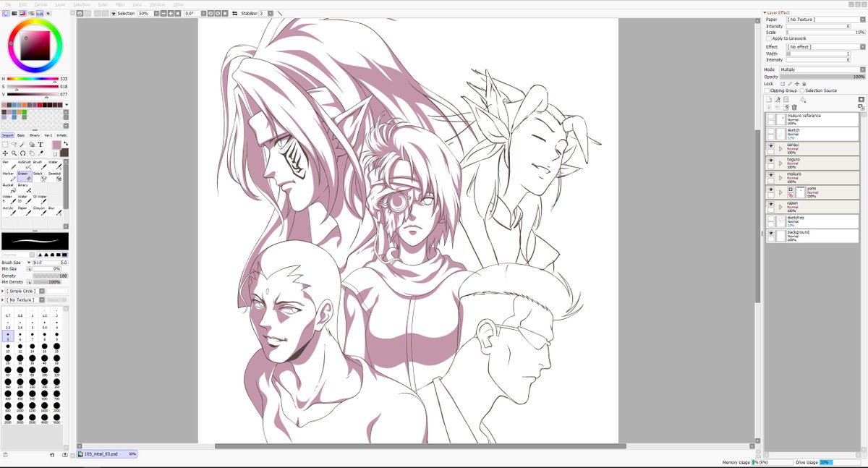Pick the Marker tool
The width and height of the screenshot is (868, 468).
[9, 177]
